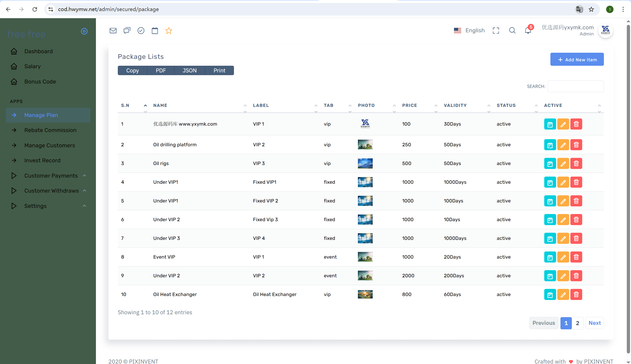The height and width of the screenshot is (364, 631).
Task: Delete the Oil rigs package
Action: click(x=576, y=164)
